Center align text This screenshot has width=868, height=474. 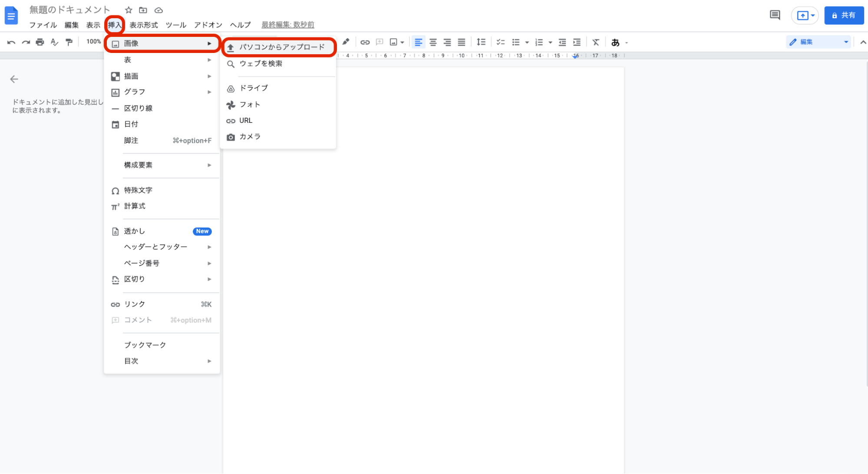[433, 42]
